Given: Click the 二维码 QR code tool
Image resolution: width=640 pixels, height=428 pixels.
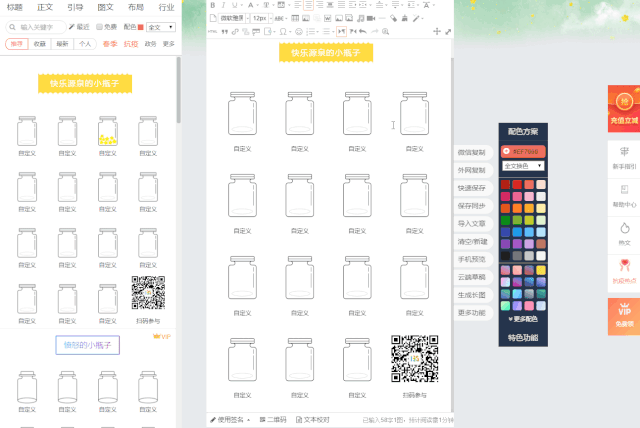Looking at the screenshot, I should 271,420.
